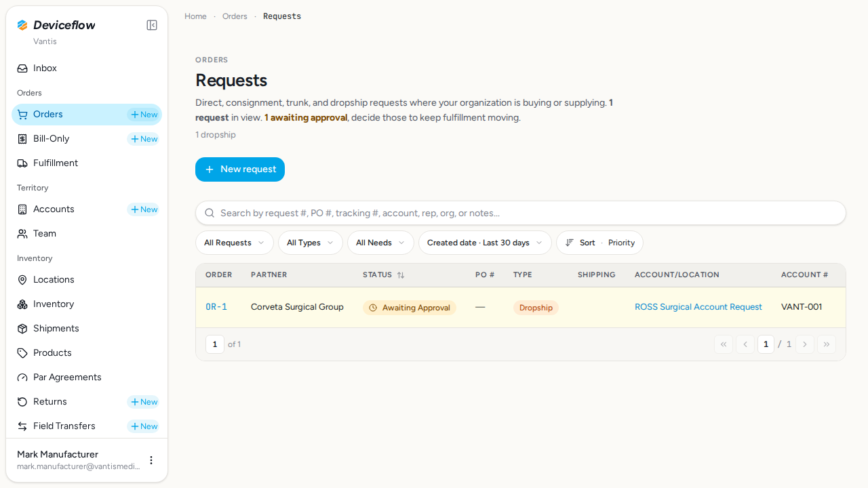Screen dimensions: 868x488
Task: Click the Returns arrow icon
Action: [x=22, y=402]
